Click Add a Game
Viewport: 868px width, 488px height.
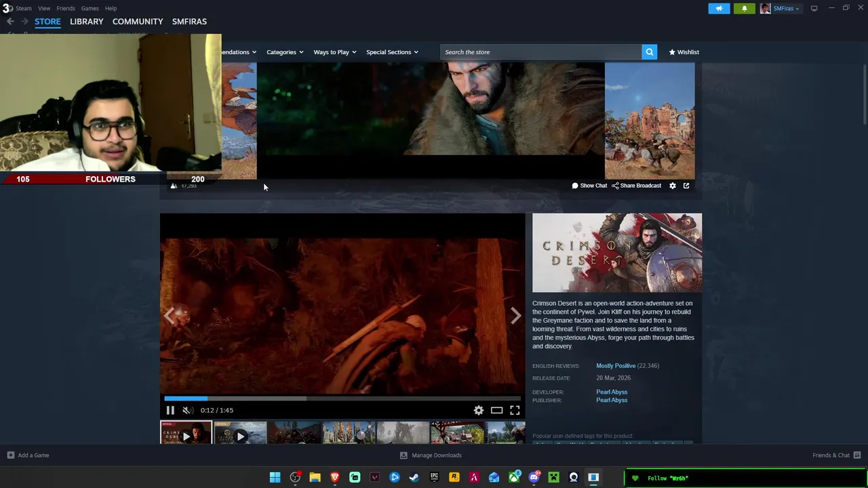click(28, 455)
